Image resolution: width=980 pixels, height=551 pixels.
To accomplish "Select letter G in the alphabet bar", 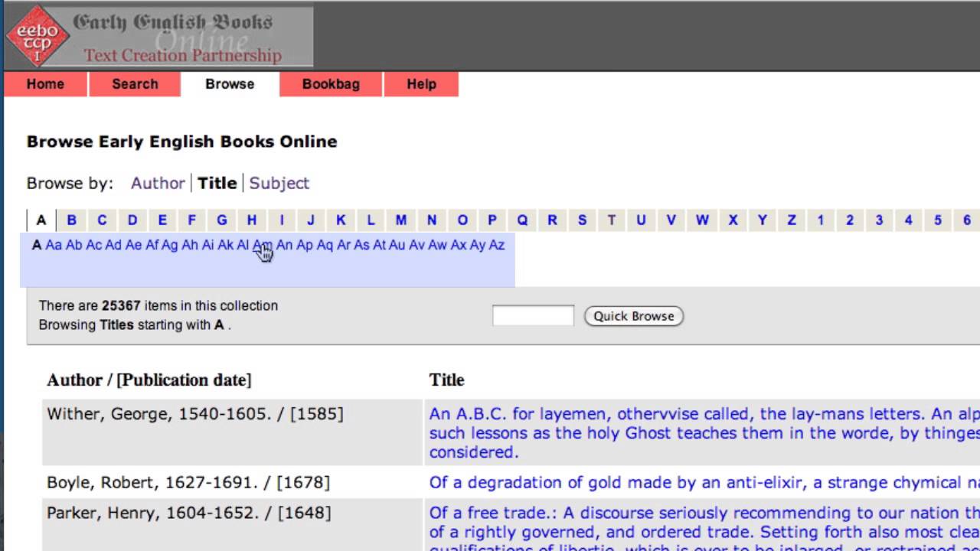I will coord(221,220).
